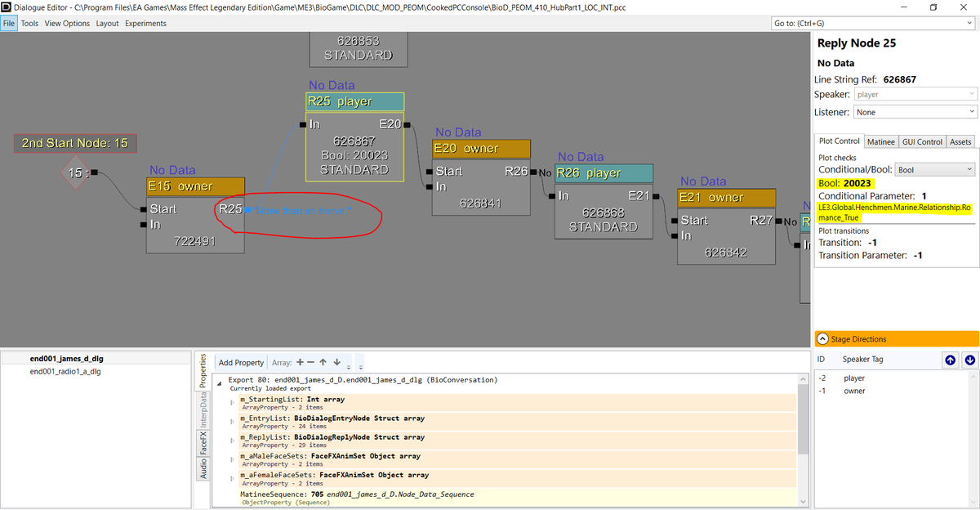Open the Experiments menu
The height and width of the screenshot is (510, 980).
tap(145, 24)
